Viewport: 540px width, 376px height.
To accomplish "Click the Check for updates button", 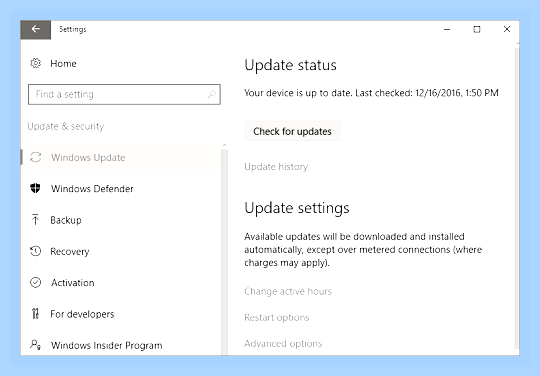I will tap(292, 131).
